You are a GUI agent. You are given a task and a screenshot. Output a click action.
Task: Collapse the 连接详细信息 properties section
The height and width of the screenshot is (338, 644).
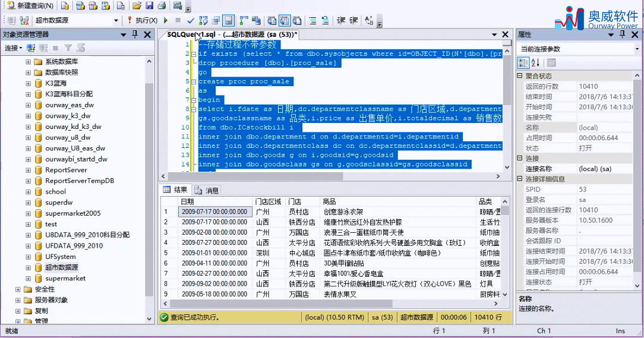520,179
